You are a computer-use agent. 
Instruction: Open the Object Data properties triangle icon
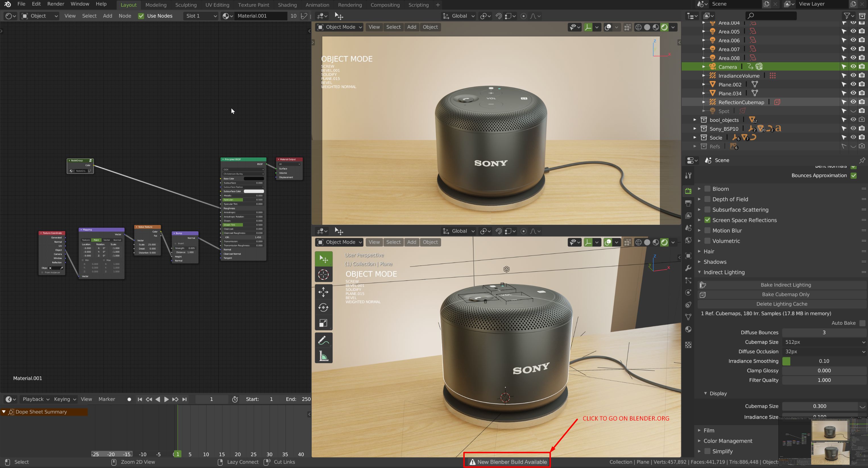click(689, 317)
